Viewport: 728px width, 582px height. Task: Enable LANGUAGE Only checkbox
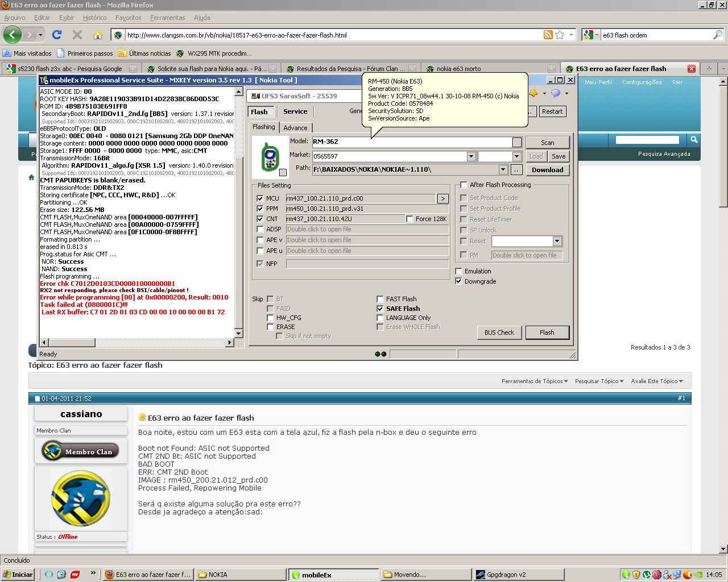coord(380,318)
